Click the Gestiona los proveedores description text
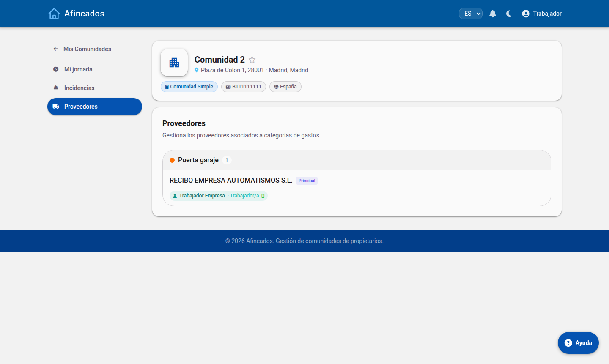 [x=241, y=135]
